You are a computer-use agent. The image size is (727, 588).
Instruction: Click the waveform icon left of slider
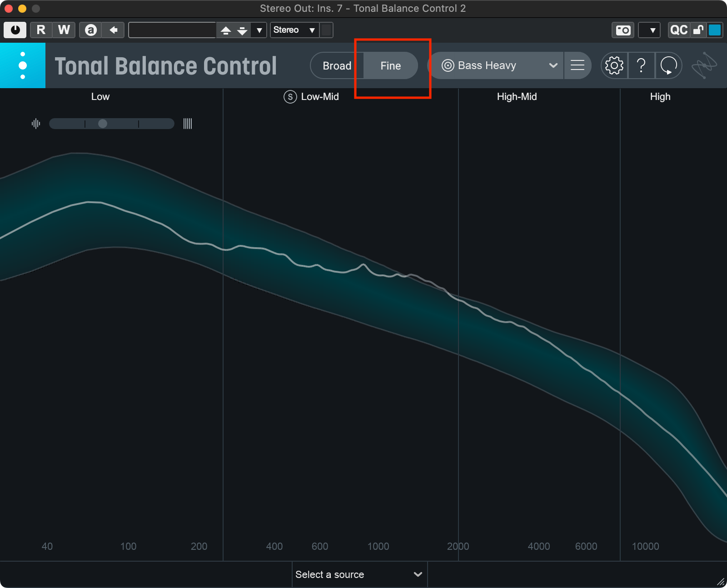(36, 124)
